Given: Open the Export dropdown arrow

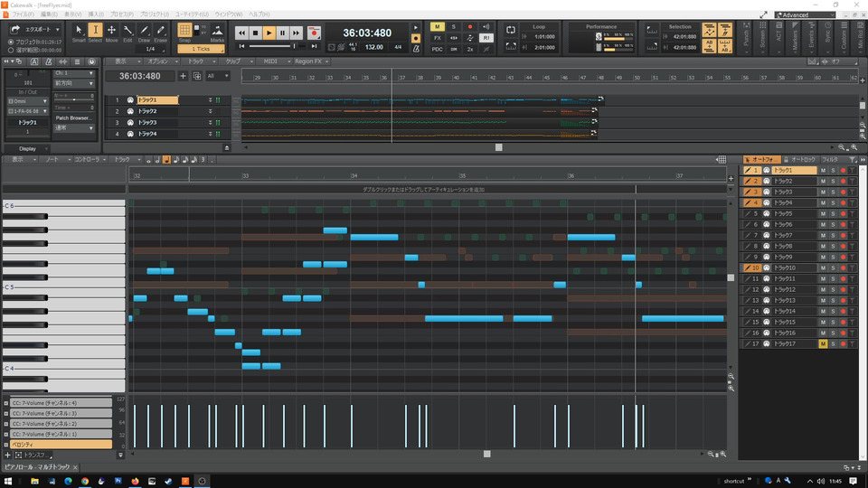Looking at the screenshot, I should 57,29.
